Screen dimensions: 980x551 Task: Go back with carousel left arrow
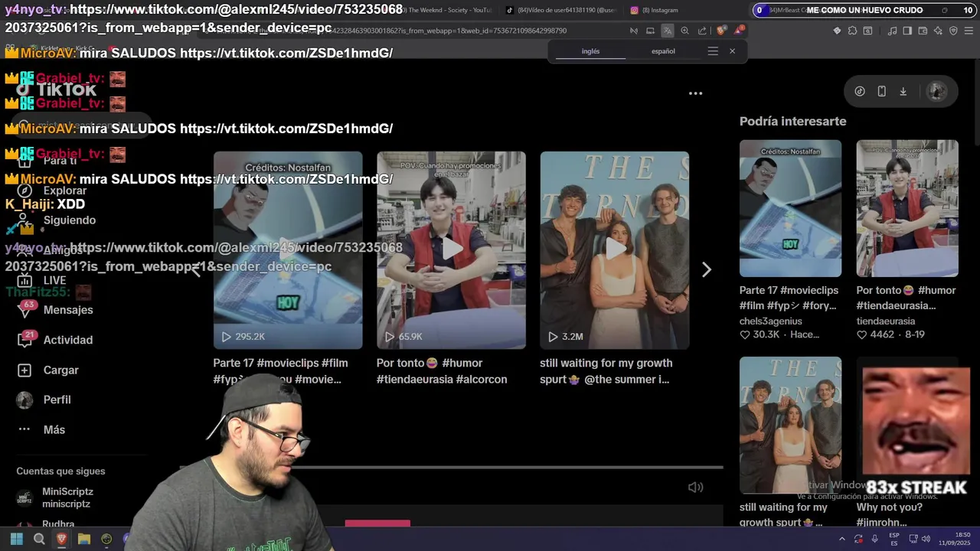(197, 269)
